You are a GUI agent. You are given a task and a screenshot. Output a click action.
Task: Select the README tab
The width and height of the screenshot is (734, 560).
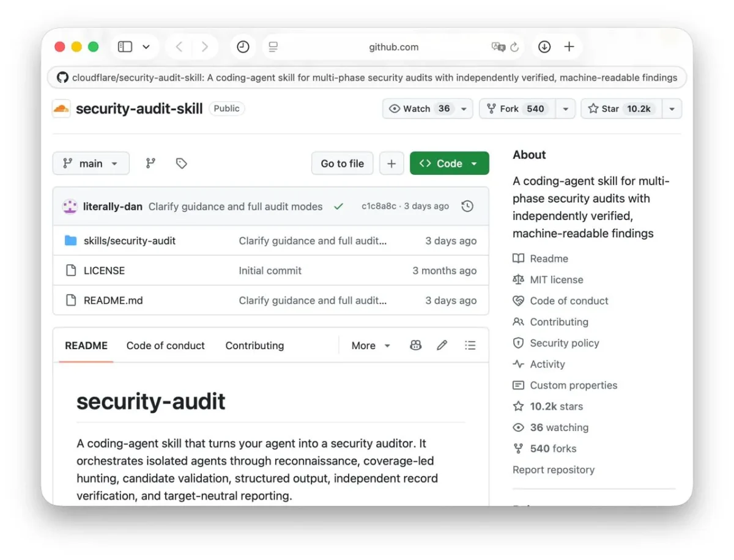[x=86, y=345]
